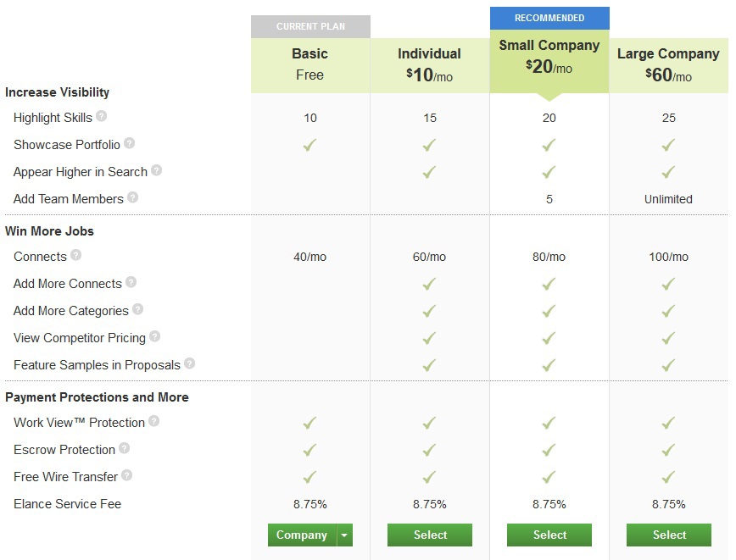736x560 pixels.
Task: Click help icon next to Escrow Protection
Action: coord(125,448)
